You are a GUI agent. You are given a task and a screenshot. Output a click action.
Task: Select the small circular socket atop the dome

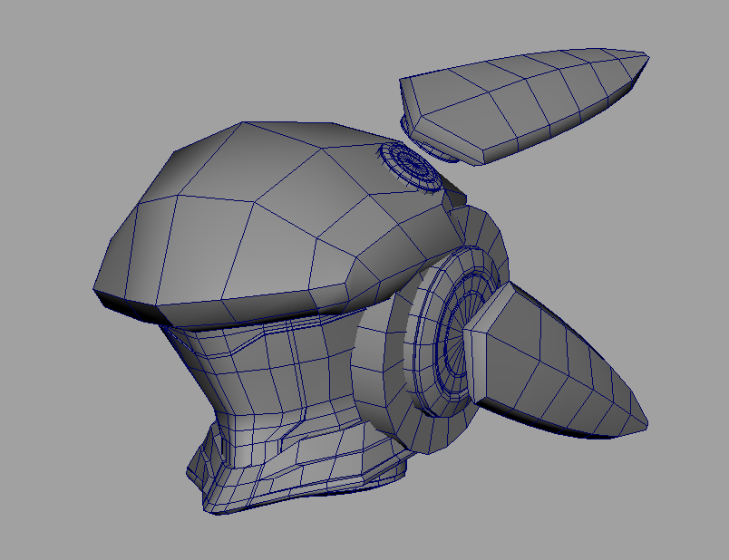coord(411,166)
